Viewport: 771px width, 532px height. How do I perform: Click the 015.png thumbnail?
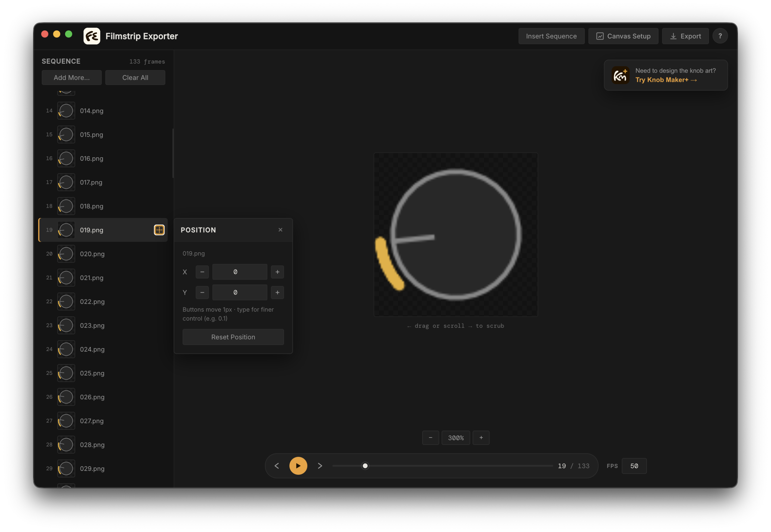click(66, 135)
